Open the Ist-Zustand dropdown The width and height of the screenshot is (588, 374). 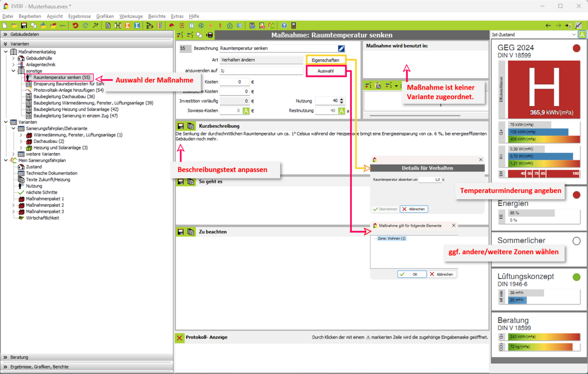[574, 35]
